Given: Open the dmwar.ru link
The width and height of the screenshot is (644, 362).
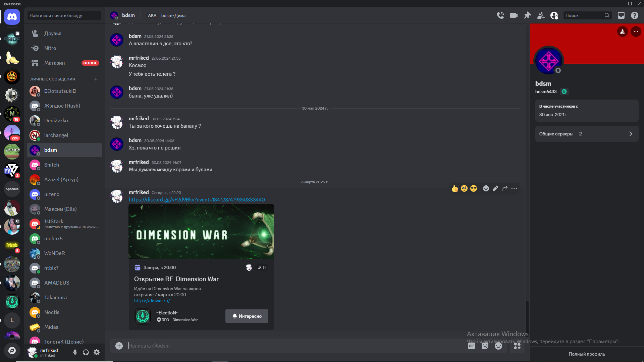Looking at the screenshot, I should point(152,301).
